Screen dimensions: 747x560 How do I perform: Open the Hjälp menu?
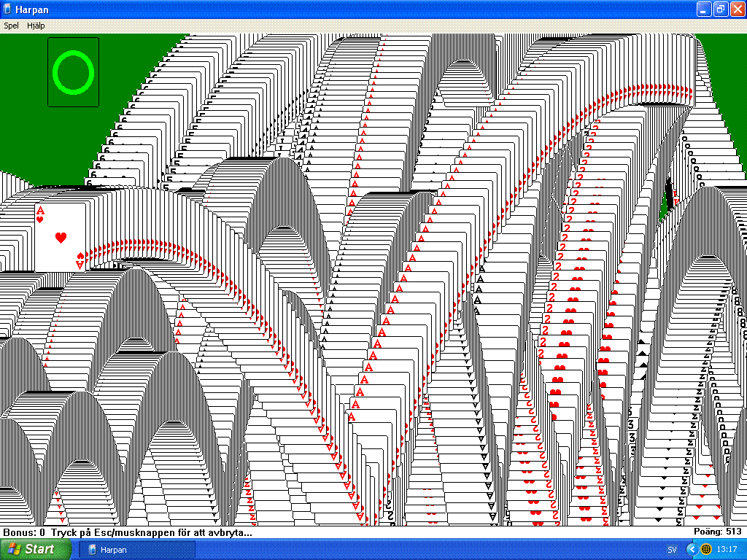(x=36, y=26)
